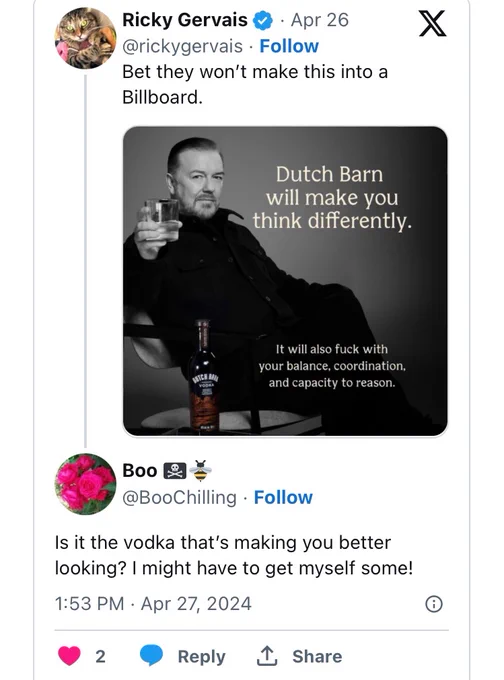This screenshot has height=680, width=504.
Task: Click the blue reply speech bubble icon
Action: (151, 655)
